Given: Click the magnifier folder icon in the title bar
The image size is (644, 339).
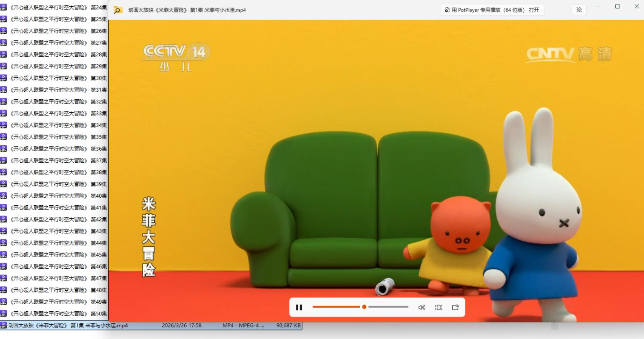Looking at the screenshot, I should coord(118,10).
